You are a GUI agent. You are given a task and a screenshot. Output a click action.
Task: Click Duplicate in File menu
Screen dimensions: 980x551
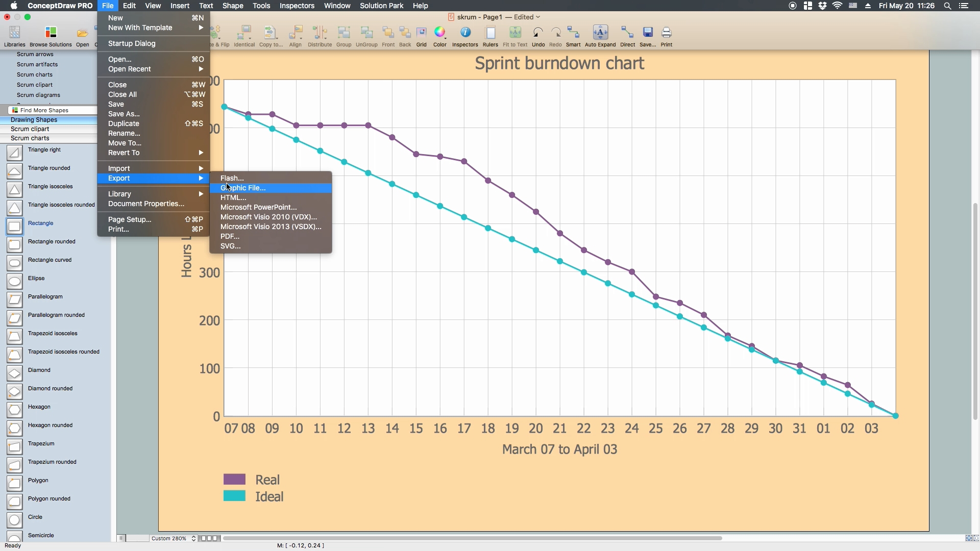(123, 123)
